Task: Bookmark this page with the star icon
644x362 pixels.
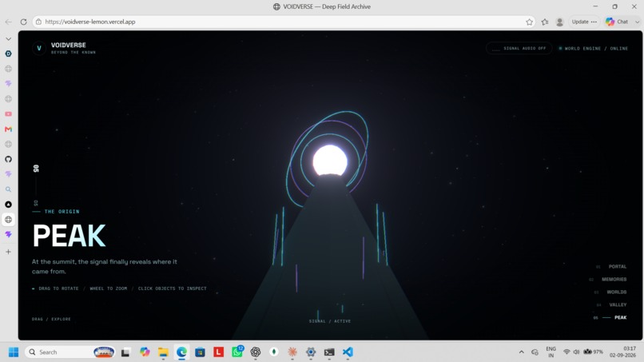Action: click(529, 22)
